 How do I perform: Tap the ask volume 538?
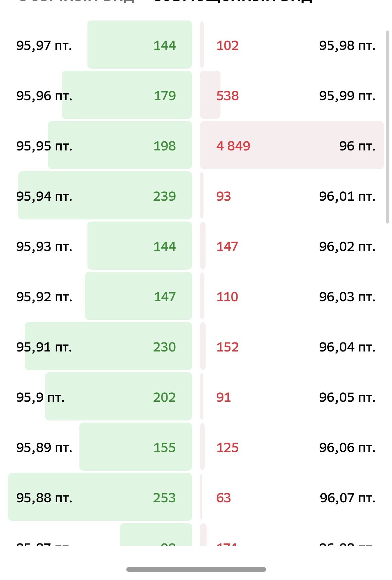point(227,96)
